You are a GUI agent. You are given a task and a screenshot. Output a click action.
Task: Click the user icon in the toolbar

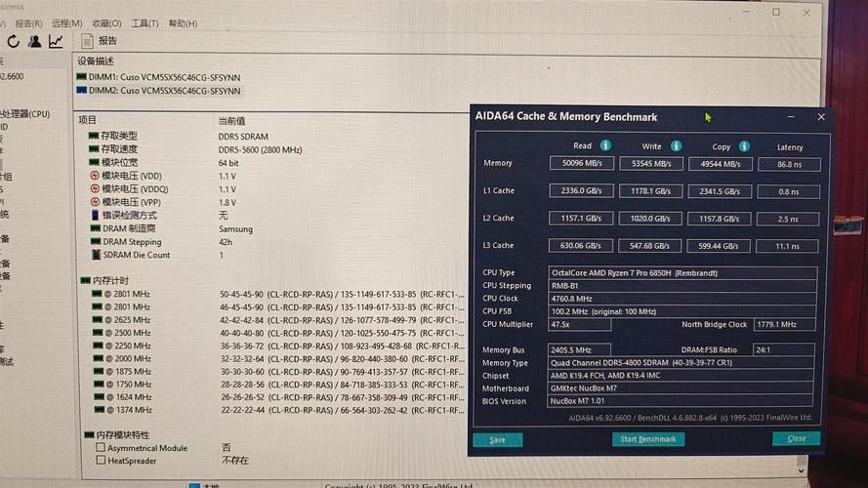(35, 41)
